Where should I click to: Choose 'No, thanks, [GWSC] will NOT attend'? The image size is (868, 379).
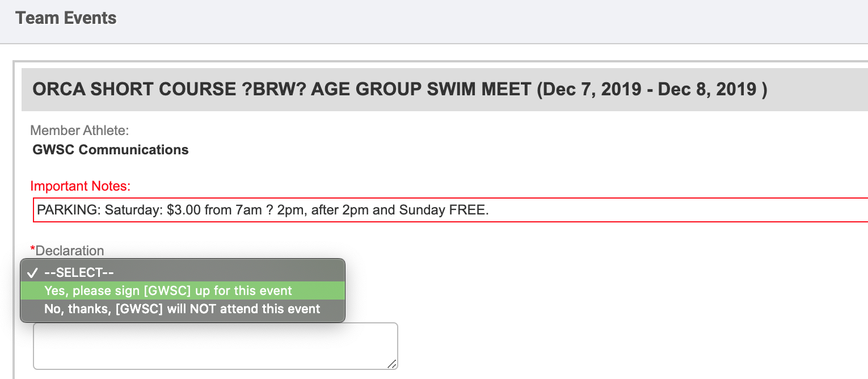(182, 309)
